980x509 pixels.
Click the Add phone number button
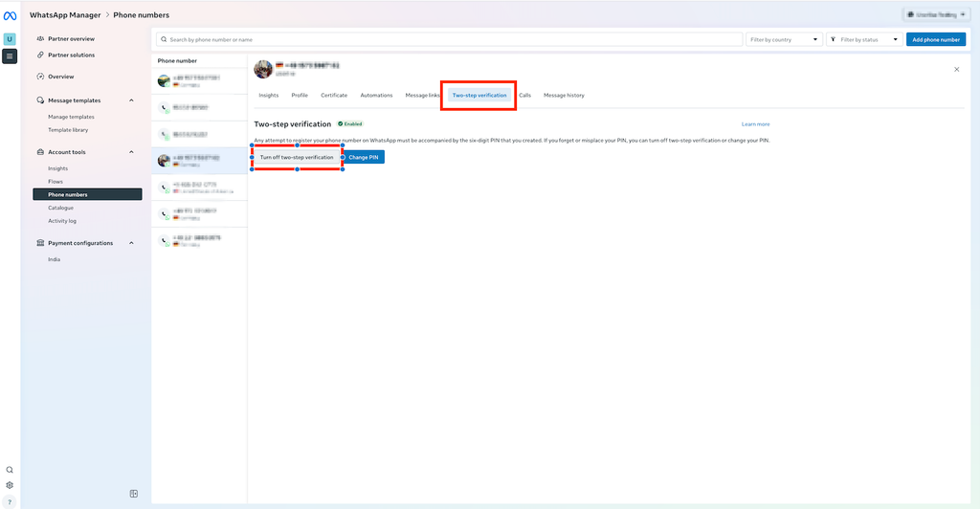(x=936, y=39)
